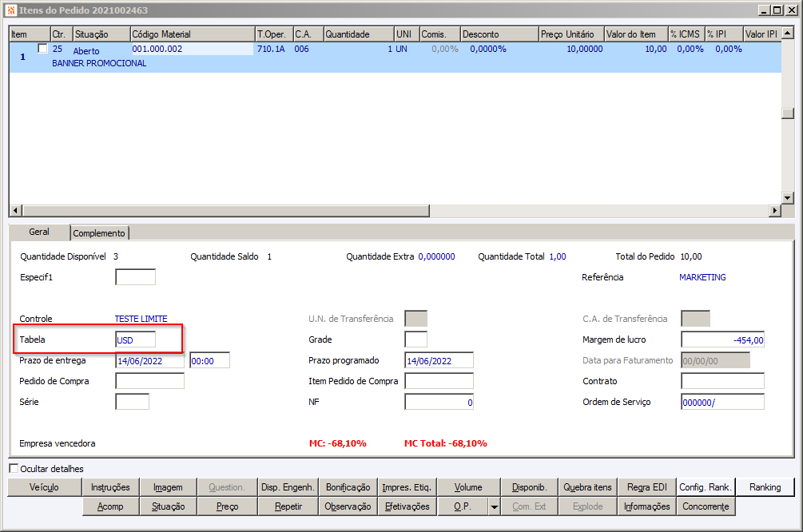Click the grid scroll-down arrow
This screenshot has height=532, width=803.
pos(788,197)
